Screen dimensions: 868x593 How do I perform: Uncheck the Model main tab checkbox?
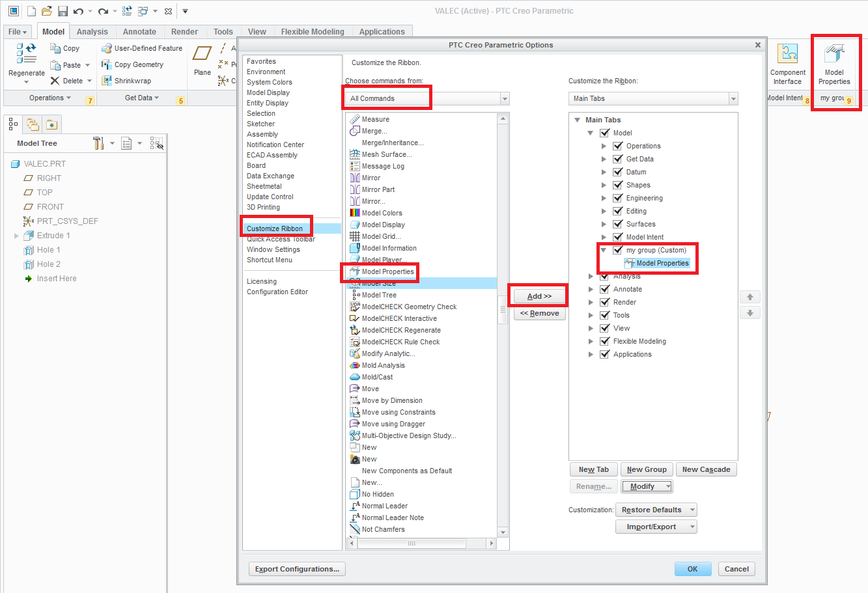605,133
